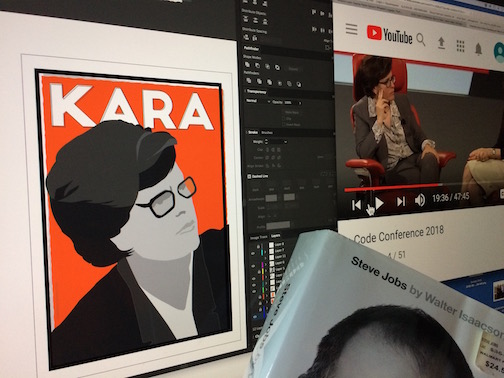
Task: Click the YouTube upload icon
Action: pos(441,44)
